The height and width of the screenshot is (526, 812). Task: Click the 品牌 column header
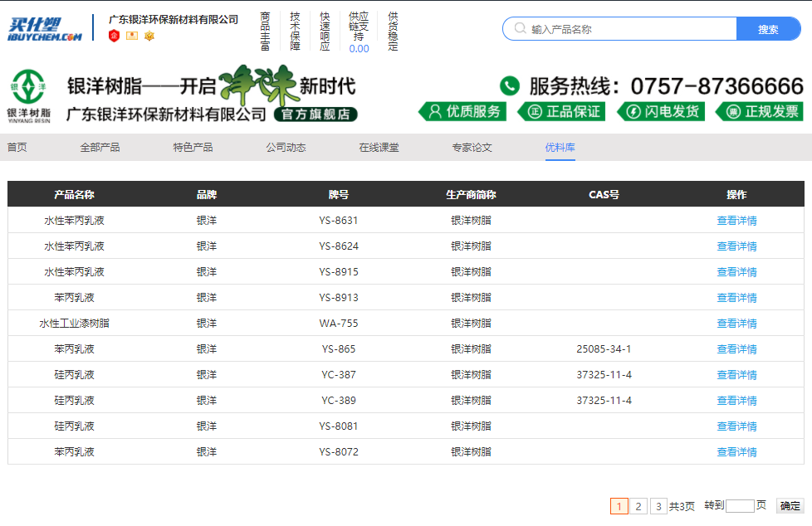click(x=207, y=195)
